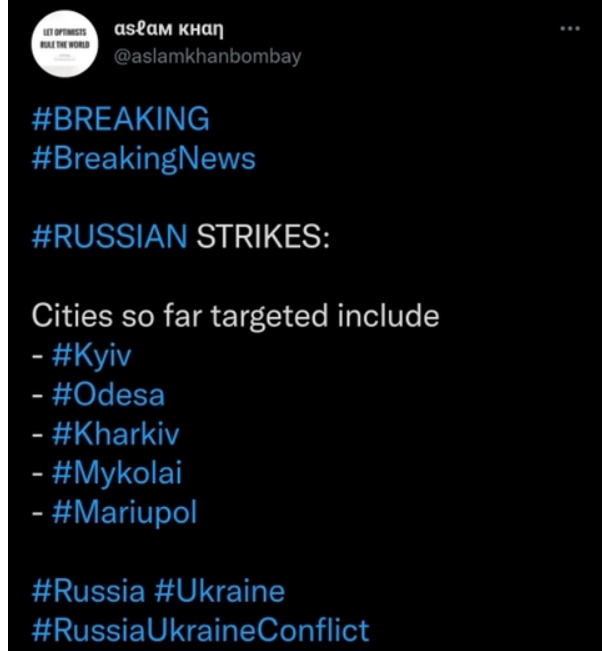Click the #Russia hashtag
The height and width of the screenshot is (651, 602).
pyautogui.click(x=88, y=591)
